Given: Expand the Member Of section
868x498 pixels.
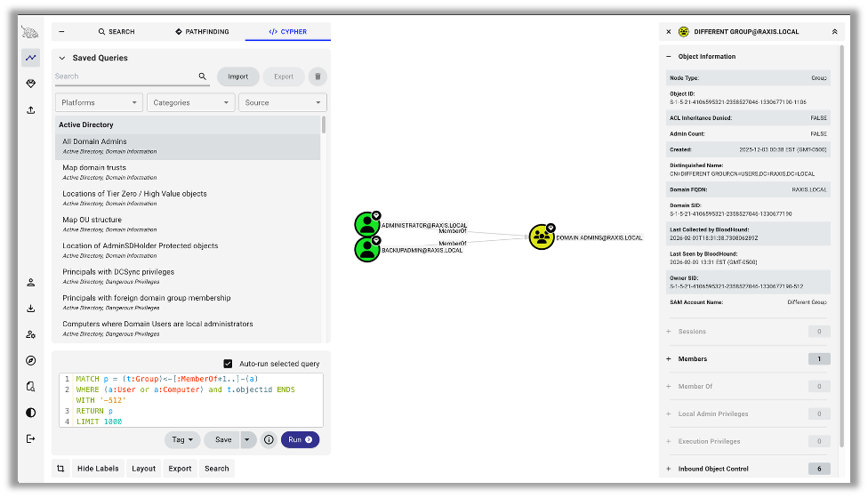Looking at the screenshot, I should point(669,386).
